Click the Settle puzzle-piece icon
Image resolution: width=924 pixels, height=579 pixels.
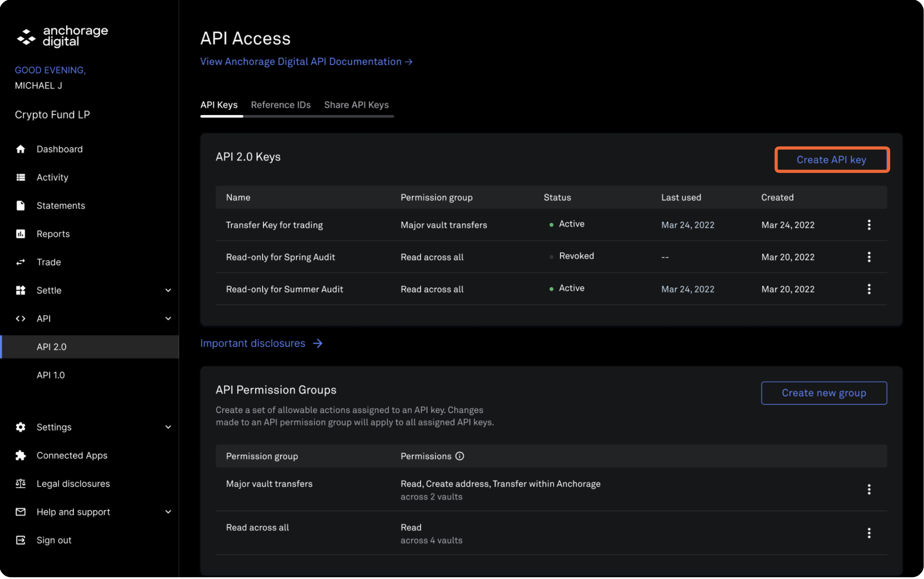click(x=20, y=290)
